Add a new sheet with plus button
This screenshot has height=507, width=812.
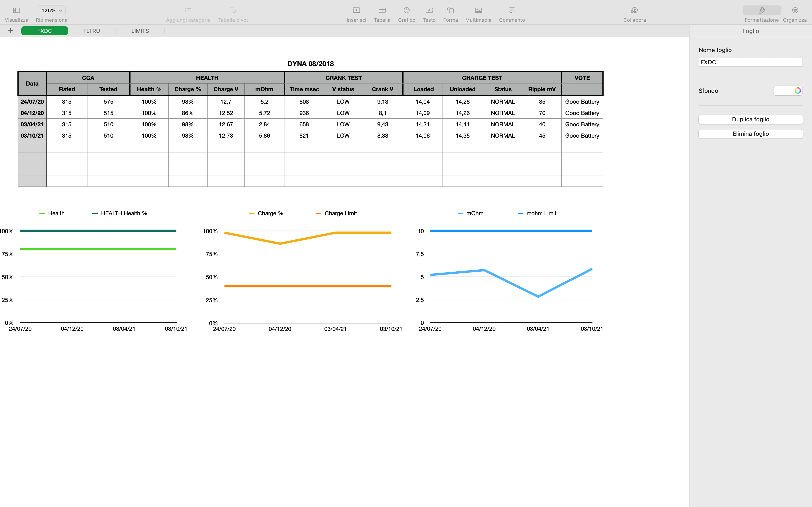pos(10,31)
